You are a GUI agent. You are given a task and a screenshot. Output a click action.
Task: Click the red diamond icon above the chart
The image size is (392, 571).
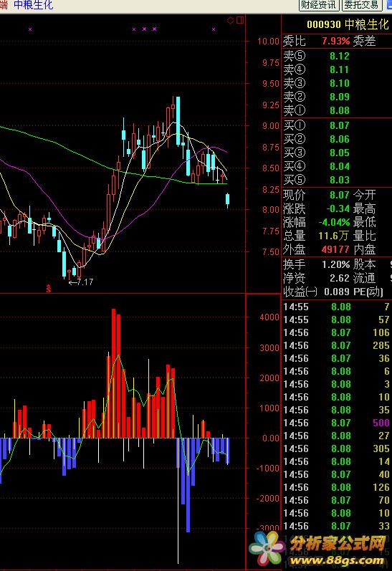(x=230, y=20)
